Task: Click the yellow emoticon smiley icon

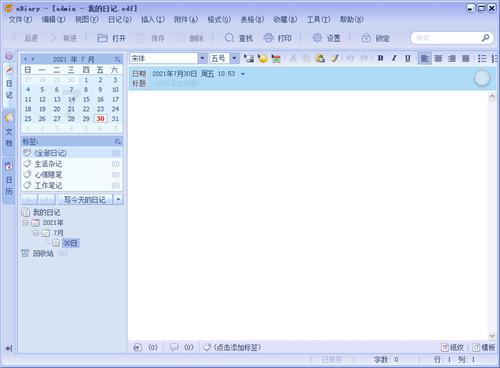Action: [x=263, y=58]
